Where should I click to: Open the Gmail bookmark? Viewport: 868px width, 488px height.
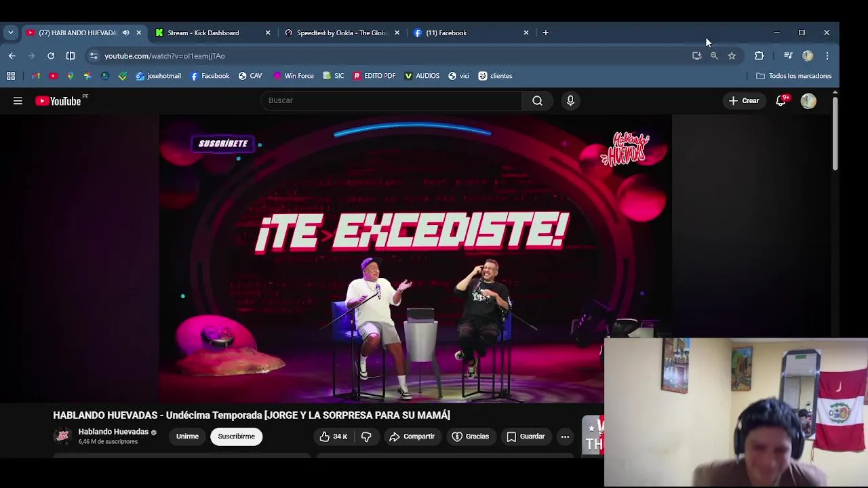tap(35, 76)
